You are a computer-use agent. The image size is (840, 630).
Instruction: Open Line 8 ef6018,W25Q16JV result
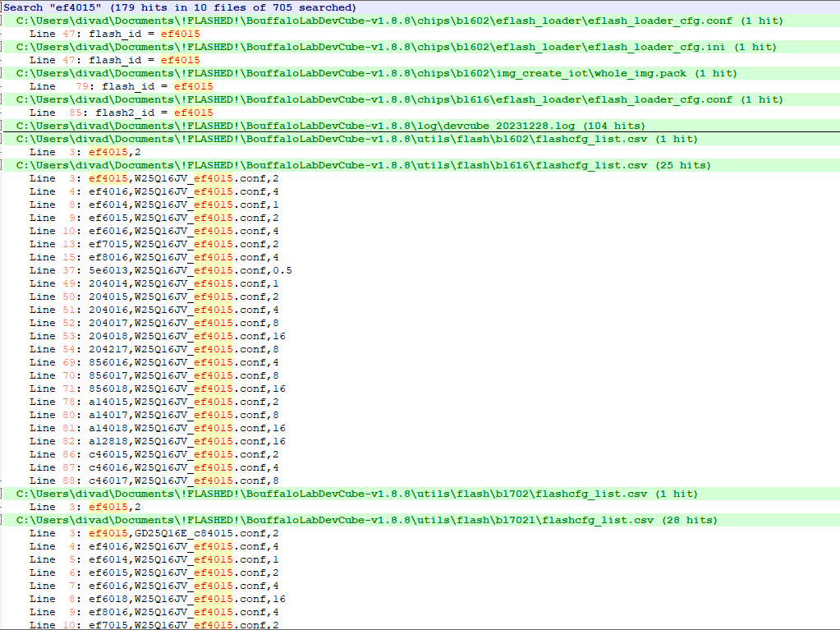[x=158, y=599]
